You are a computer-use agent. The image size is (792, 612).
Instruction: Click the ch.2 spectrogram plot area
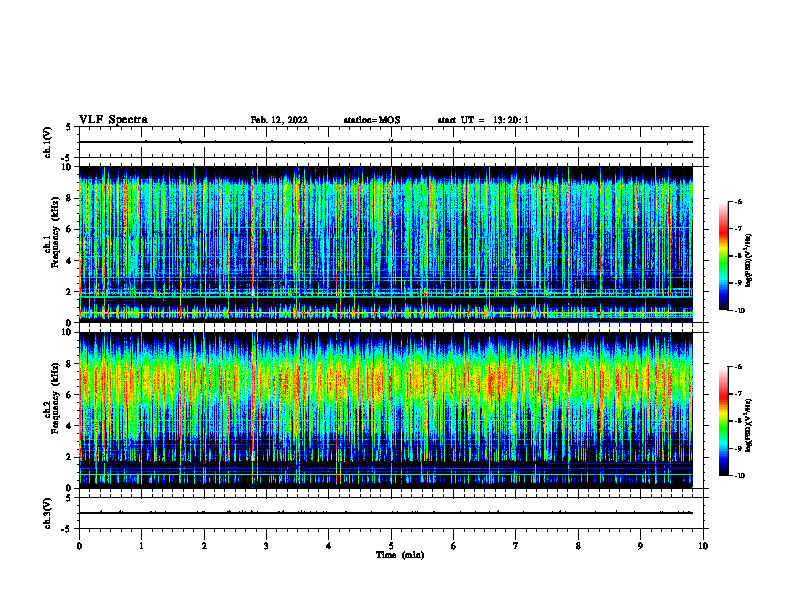pyautogui.click(x=386, y=410)
